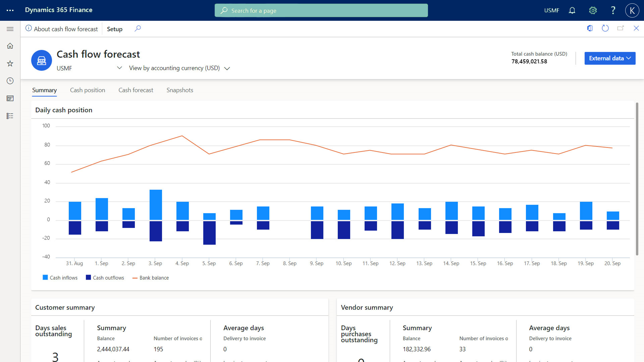Open page in new window icon
The width and height of the screenshot is (644, 362).
tap(620, 28)
